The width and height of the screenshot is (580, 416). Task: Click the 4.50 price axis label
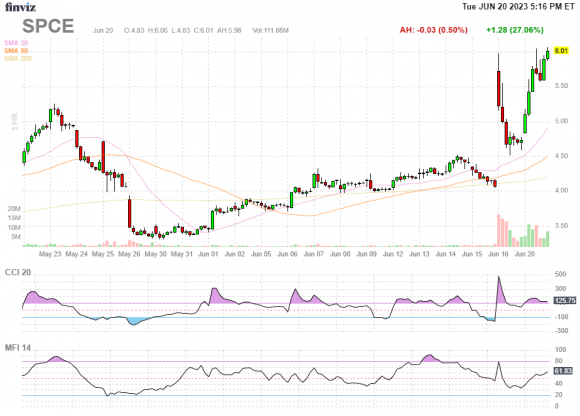coord(561,156)
